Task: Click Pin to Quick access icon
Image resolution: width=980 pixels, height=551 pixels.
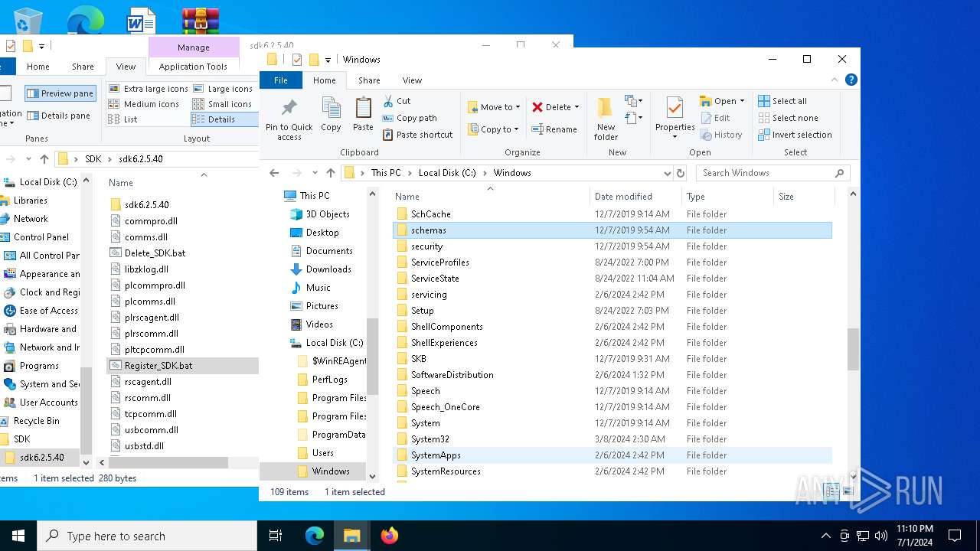Action: click(x=289, y=120)
